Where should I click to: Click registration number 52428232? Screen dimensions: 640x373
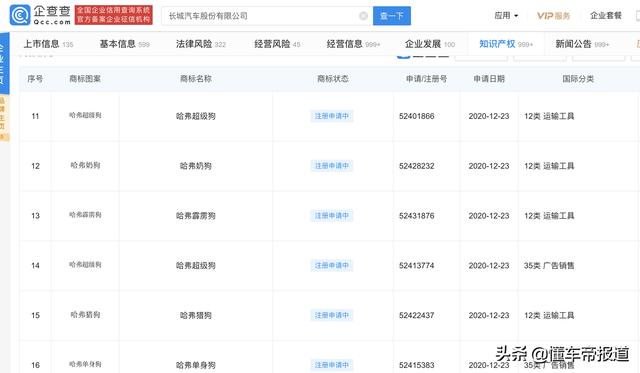point(417,166)
